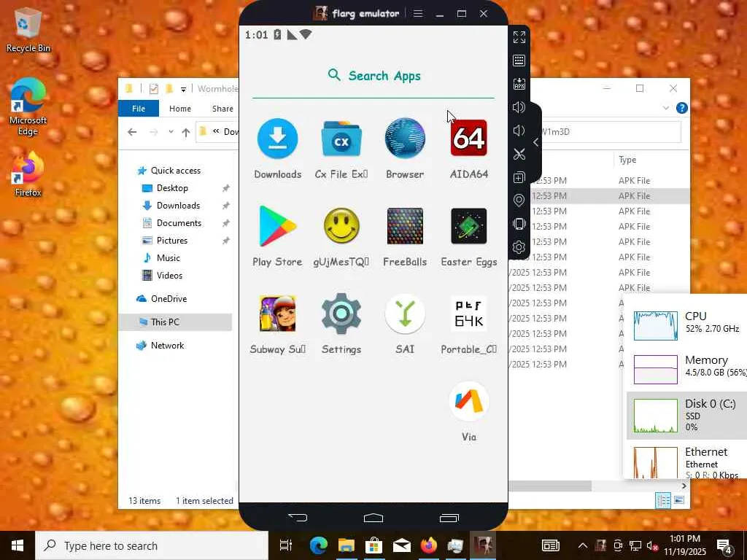Open the multi-instance plus icon
This screenshot has width=747, height=560.
(x=519, y=177)
